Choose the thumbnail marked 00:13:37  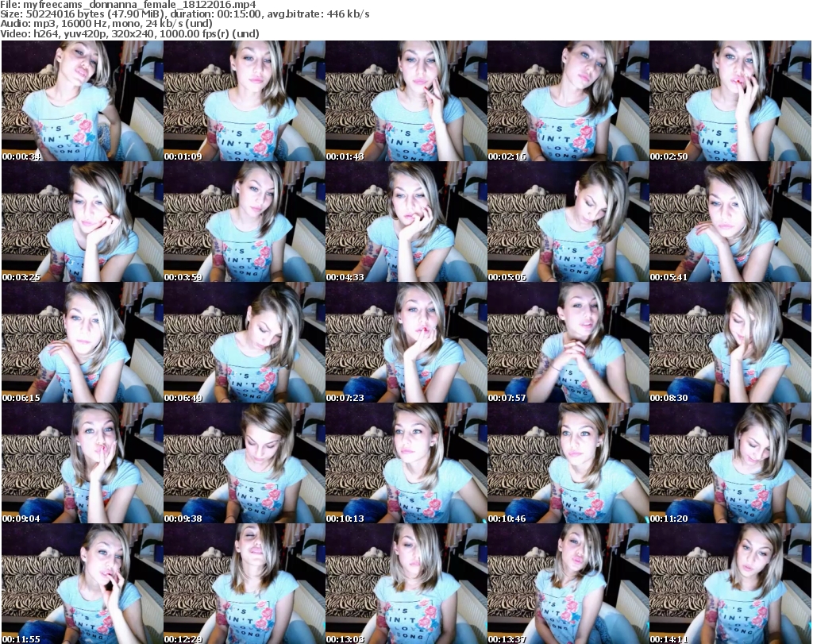click(x=568, y=584)
